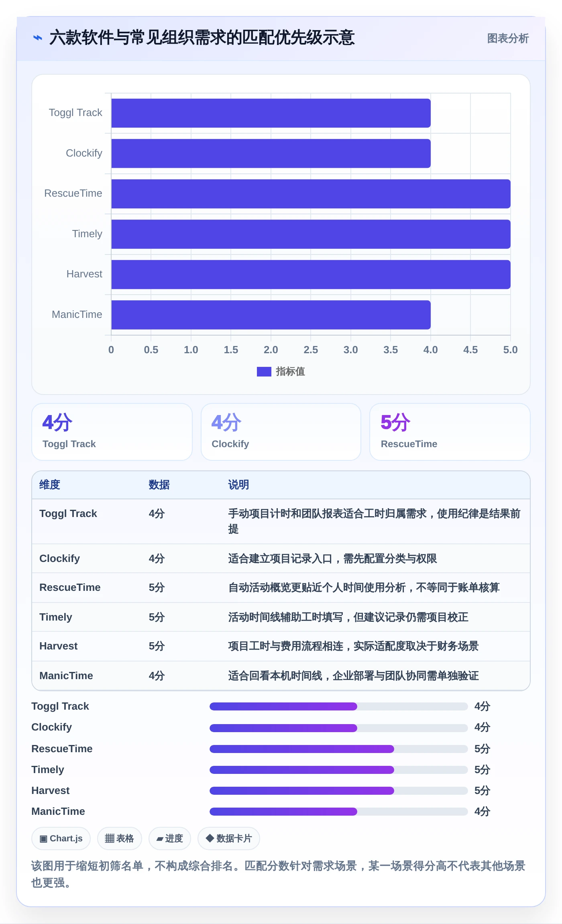Click the Toggl Track axis label in chart
Screen dimensions: 562x924
coord(75,113)
